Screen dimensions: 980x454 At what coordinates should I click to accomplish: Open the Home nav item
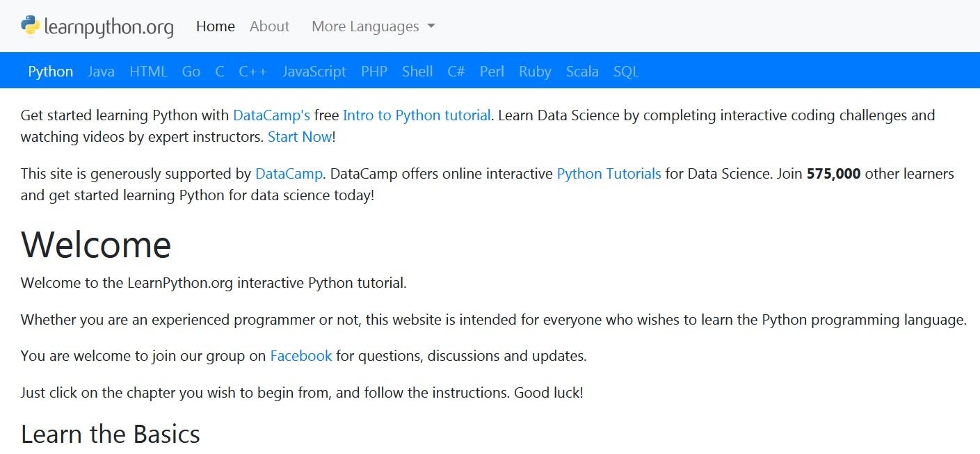click(x=216, y=26)
